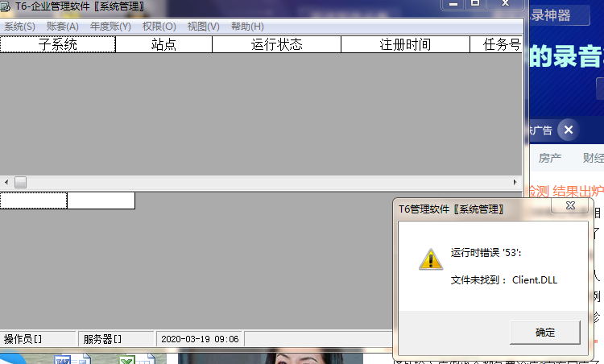This screenshot has height=364, width=604.
Task: Minimize the T6-企业管理软件 window
Action: tap(453, 4)
